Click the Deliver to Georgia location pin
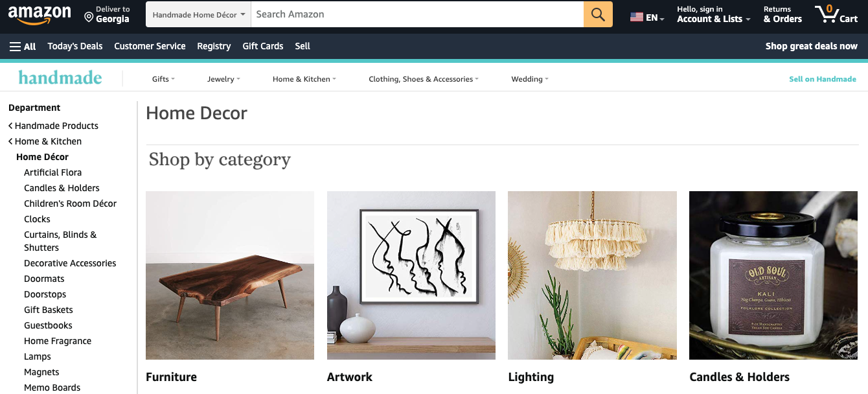 pyautogui.click(x=89, y=16)
